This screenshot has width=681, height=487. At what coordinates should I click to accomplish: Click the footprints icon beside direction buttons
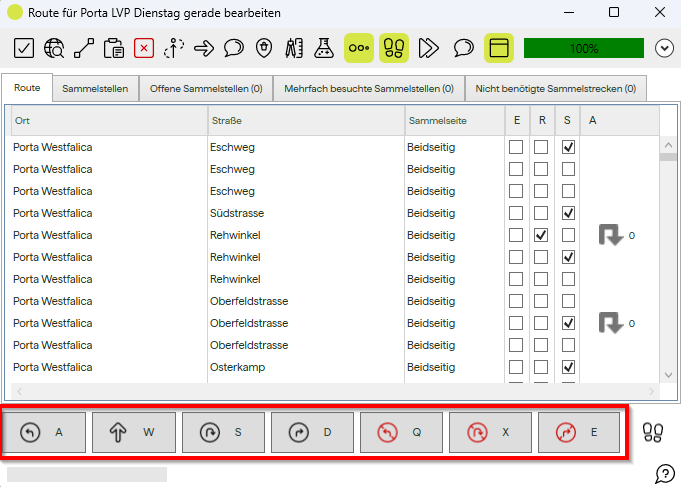[x=653, y=431]
